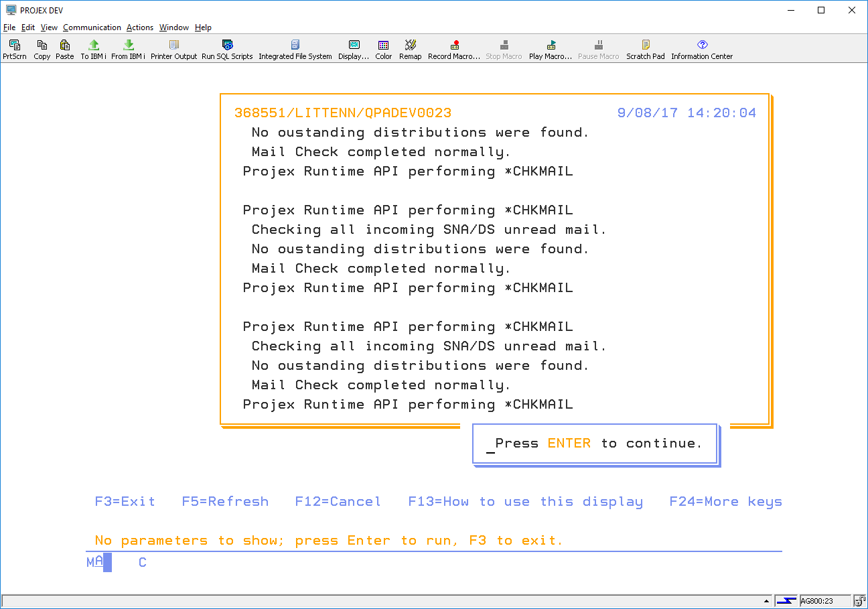Click F24=More keys
The height and width of the screenshot is (609, 868).
point(726,502)
